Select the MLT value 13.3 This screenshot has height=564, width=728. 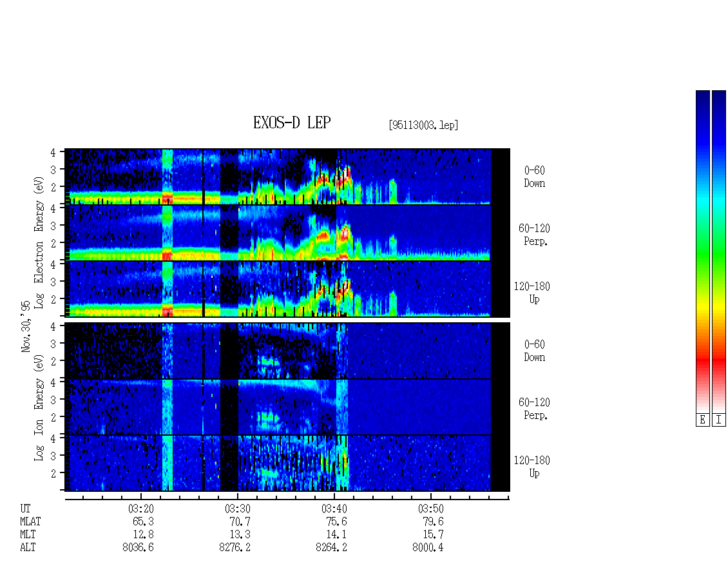pyautogui.click(x=240, y=535)
